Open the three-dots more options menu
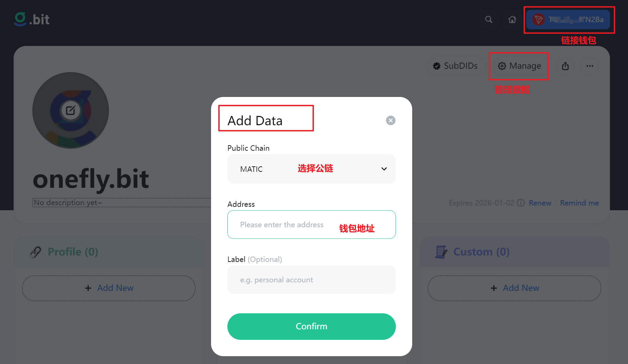This screenshot has height=364, width=628. [590, 66]
